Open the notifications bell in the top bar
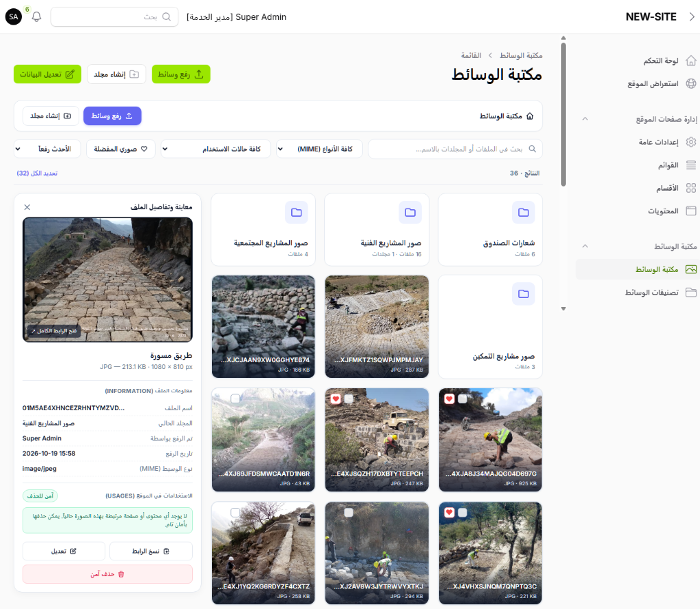This screenshot has width=700, height=609. click(x=37, y=17)
